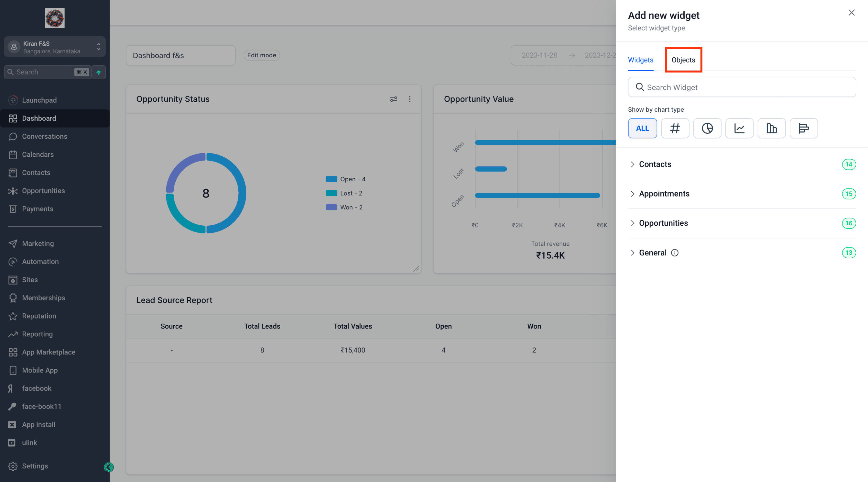Click the Open bar in Opportunity Value
Image resolution: width=868 pixels, height=482 pixels.
pyautogui.click(x=537, y=195)
